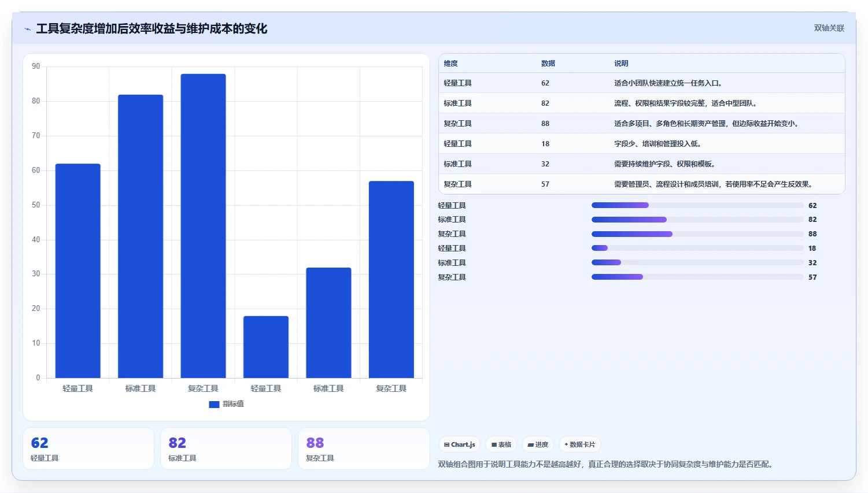Click the 表格 chip
Image resolution: width=868 pixels, height=493 pixels.
click(501, 444)
